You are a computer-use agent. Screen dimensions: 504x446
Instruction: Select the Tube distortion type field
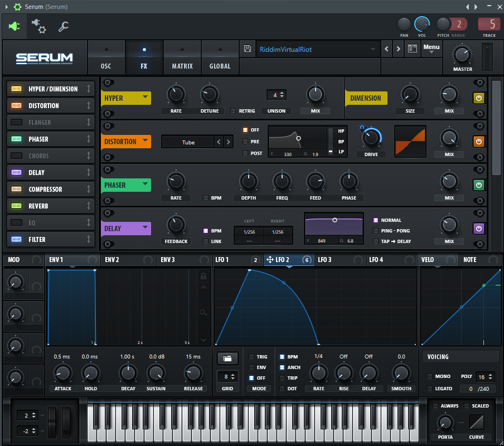pos(188,142)
